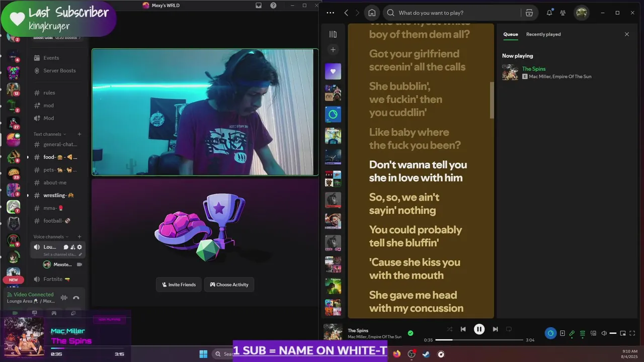This screenshot has height=362, width=644.
Task: Go back in Spotify
Action: pos(346,13)
